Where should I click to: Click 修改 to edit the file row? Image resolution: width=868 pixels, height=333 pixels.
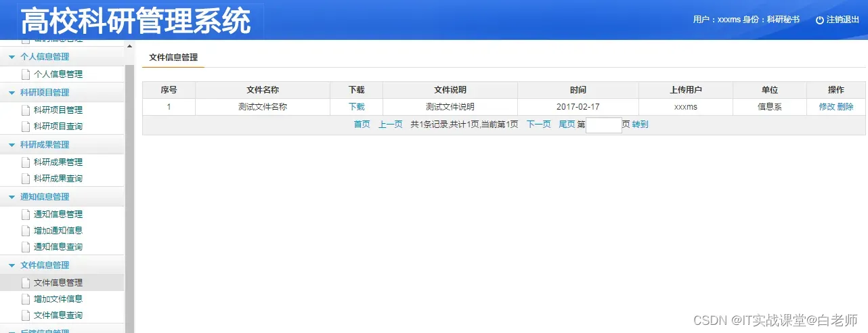[x=827, y=107]
